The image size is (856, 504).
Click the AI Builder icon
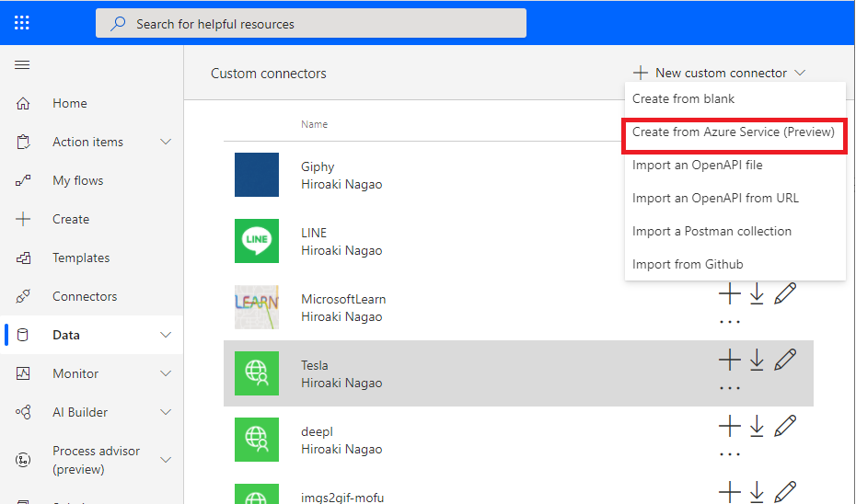(x=23, y=412)
